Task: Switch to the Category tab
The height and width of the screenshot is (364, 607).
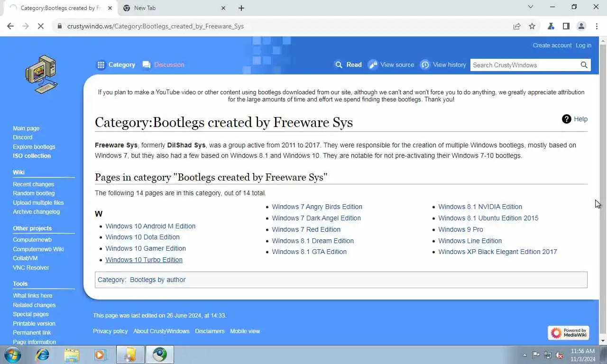Action: [116, 65]
